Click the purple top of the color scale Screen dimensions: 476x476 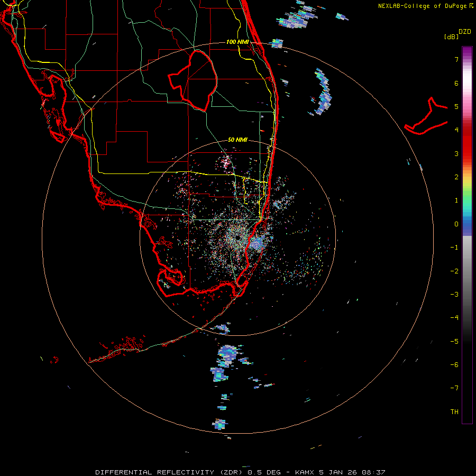coord(467,52)
